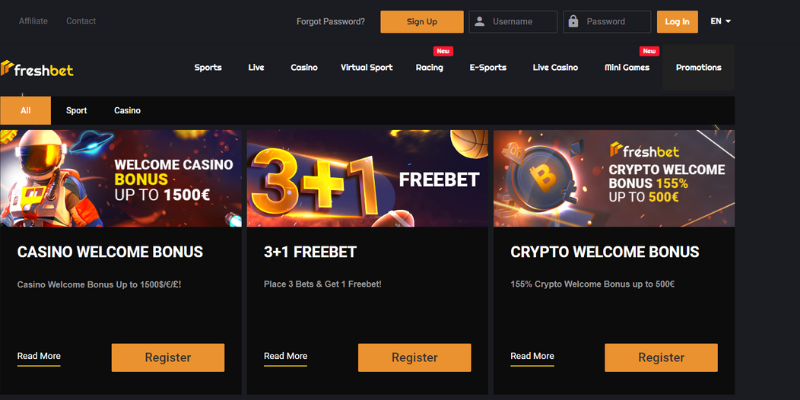Screen dimensions: 800x400
Task: Select the Racing menu item
Action: (x=430, y=68)
